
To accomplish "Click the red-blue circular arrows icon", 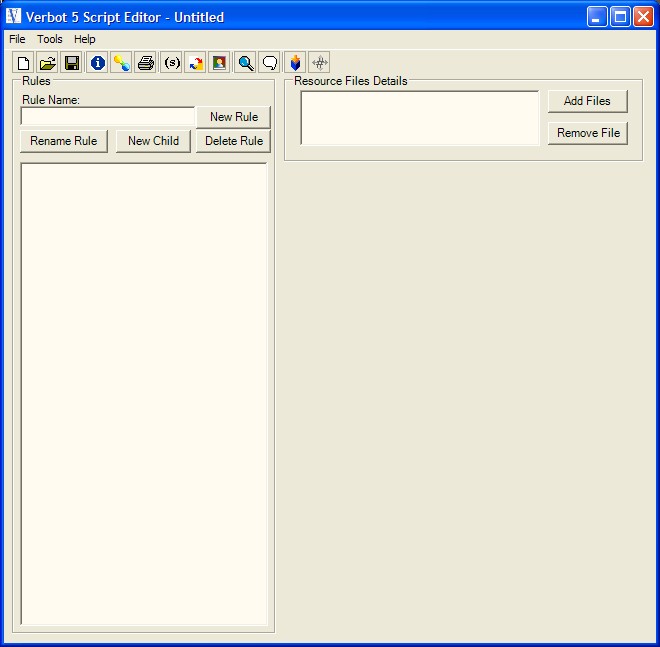I will [195, 63].
